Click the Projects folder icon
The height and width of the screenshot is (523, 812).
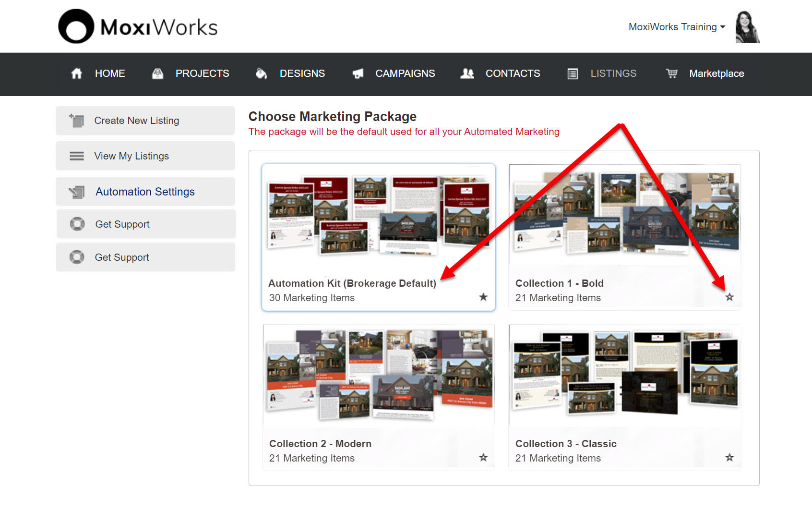[x=157, y=73]
